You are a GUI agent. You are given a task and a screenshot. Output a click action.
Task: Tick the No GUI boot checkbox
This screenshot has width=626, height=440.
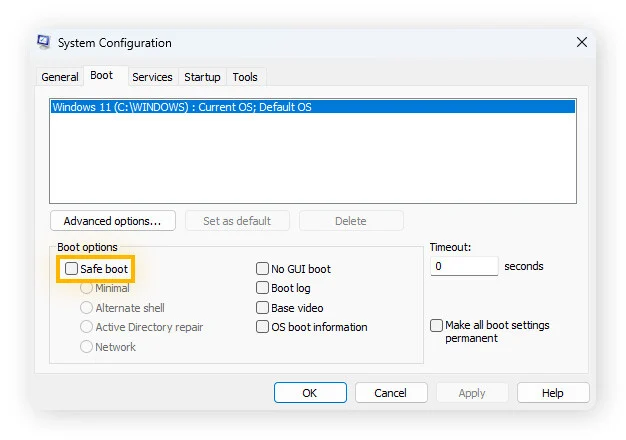coord(263,269)
